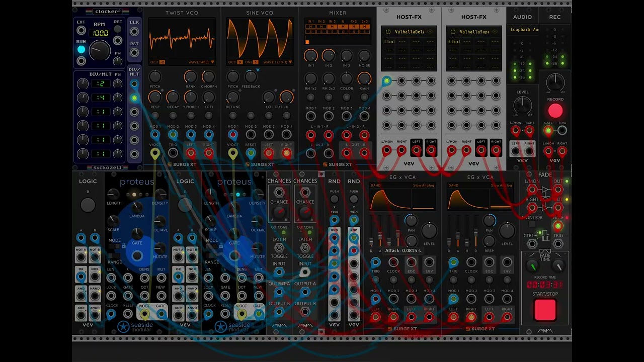Click the PAN knob on the first EG x VCA
The width and height of the screenshot is (644, 362).
[411, 220]
